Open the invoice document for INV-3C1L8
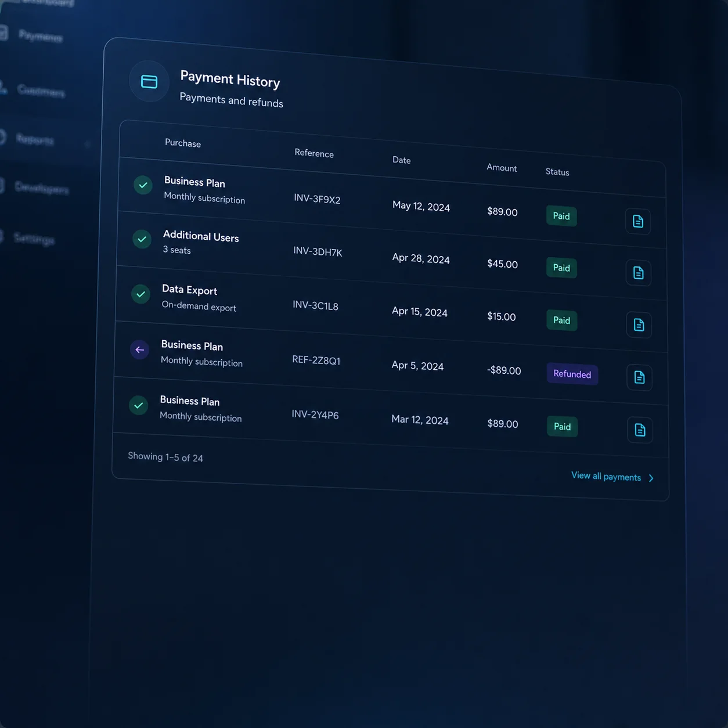Screen dimensions: 728x728 click(639, 325)
